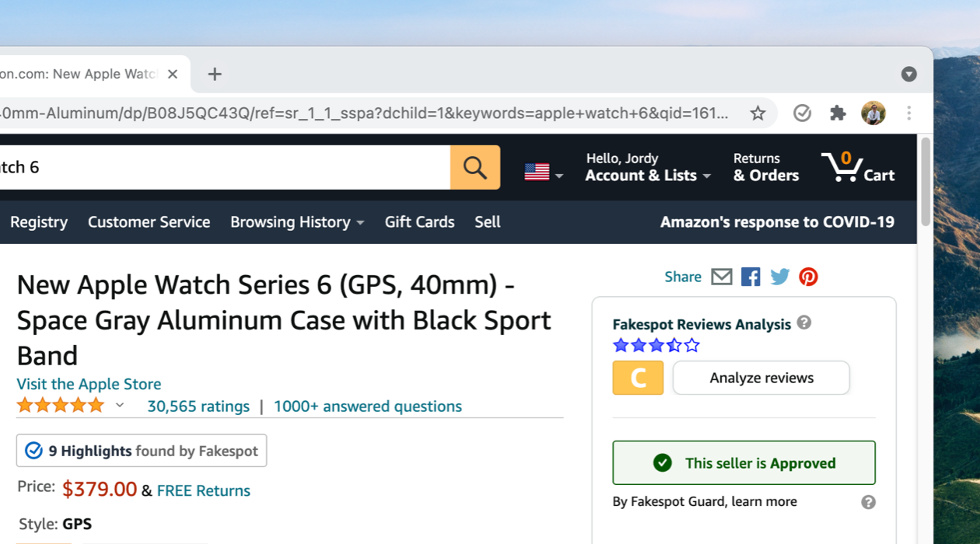The image size is (980, 544).
Task: Expand the US flag language dropdown
Action: tap(544, 173)
